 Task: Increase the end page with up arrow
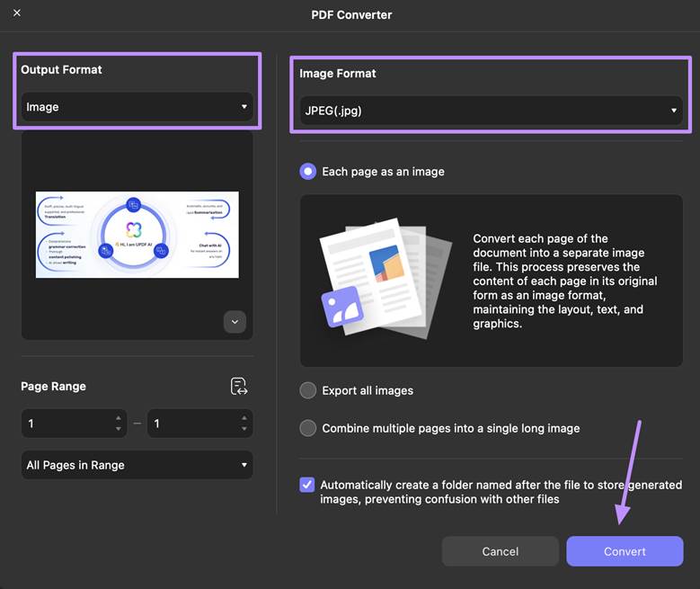(x=244, y=418)
